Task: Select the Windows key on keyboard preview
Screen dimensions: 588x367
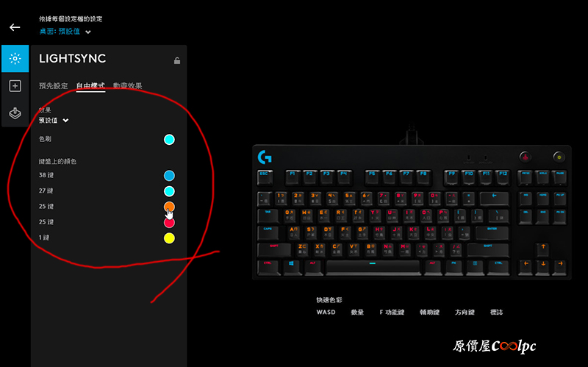Action: pyautogui.click(x=292, y=267)
